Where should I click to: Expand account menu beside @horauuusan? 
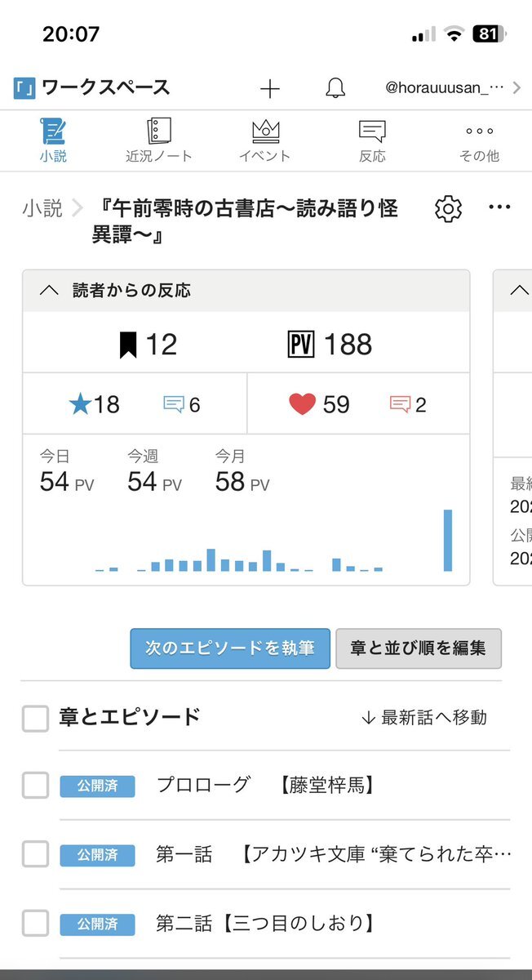pyautogui.click(x=516, y=89)
